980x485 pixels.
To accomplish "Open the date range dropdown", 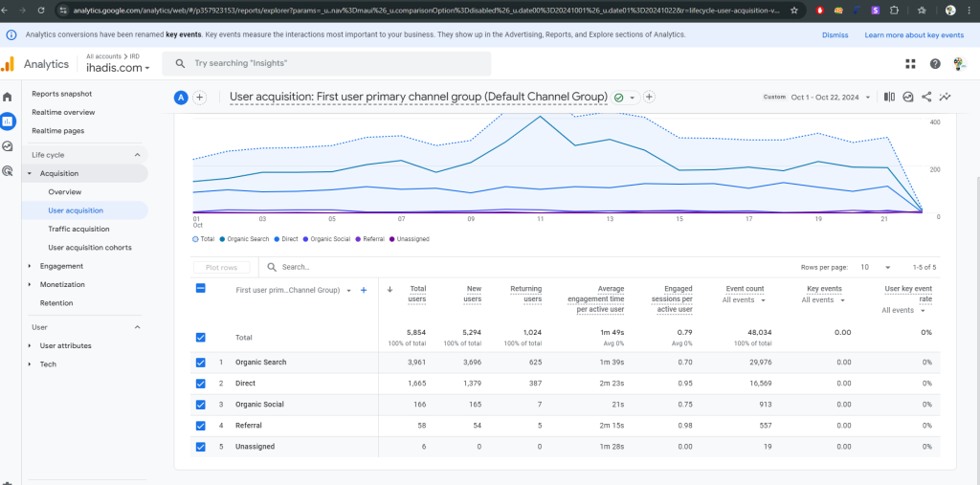I will tap(823, 98).
